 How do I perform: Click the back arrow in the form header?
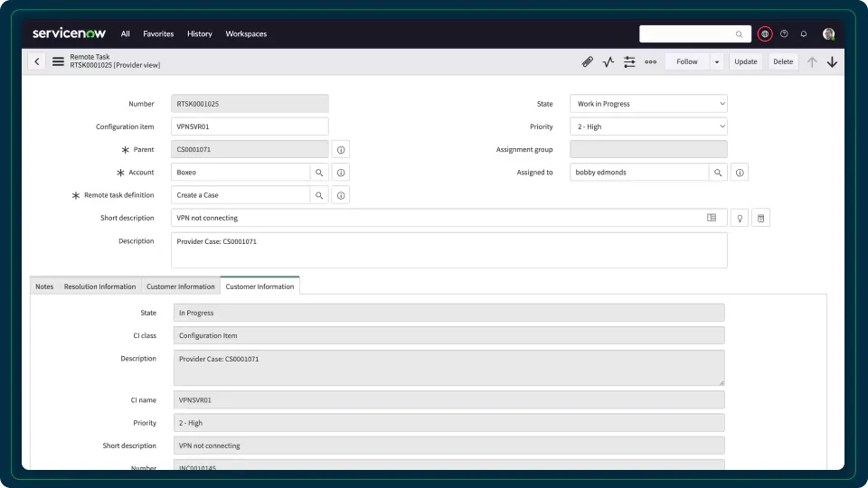36,61
